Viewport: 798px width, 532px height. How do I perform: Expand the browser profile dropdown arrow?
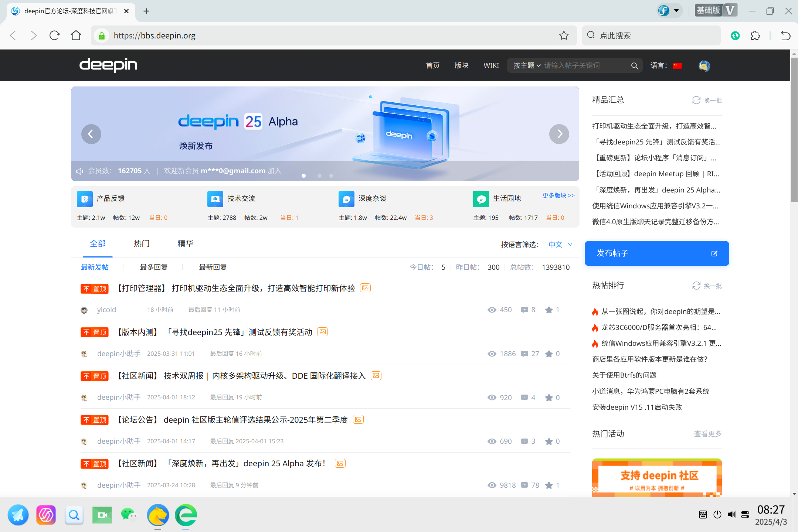[676, 11]
